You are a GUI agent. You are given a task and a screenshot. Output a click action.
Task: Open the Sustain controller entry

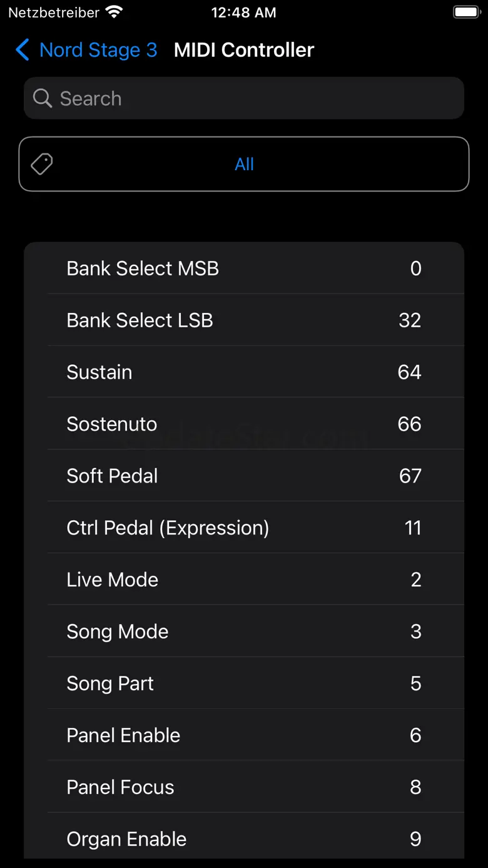point(244,372)
